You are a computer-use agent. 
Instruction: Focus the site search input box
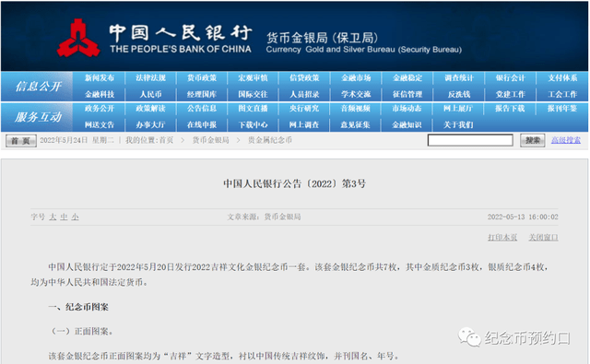pos(470,140)
